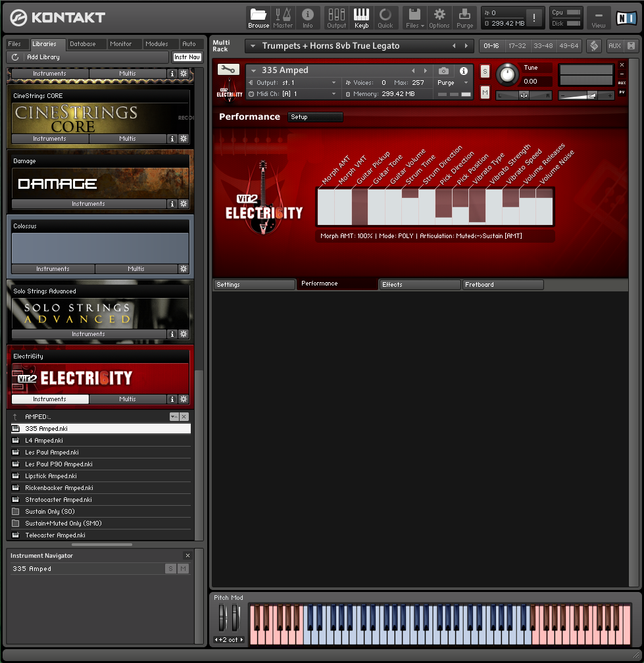Open the Output mixer icon
This screenshot has height=663, width=644.
(337, 18)
